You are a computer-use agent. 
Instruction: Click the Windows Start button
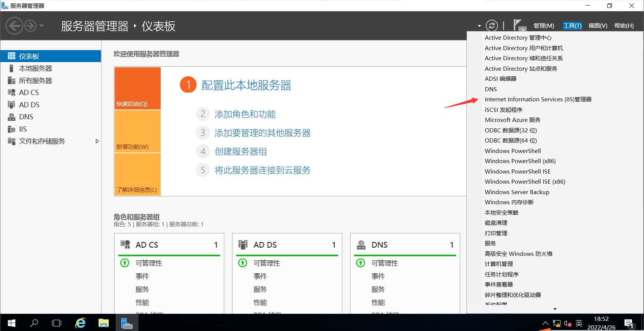pos(11,323)
